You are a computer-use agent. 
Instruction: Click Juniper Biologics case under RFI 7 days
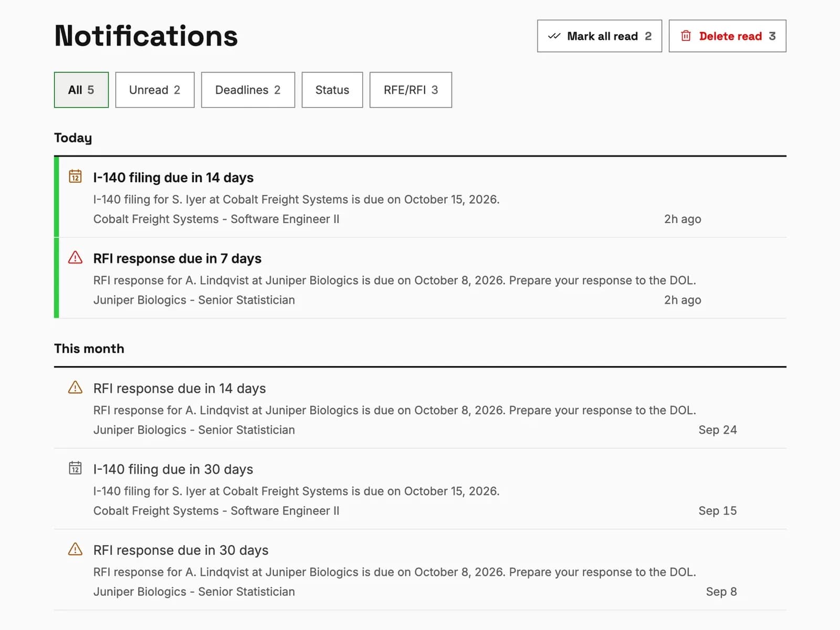pyautogui.click(x=194, y=300)
